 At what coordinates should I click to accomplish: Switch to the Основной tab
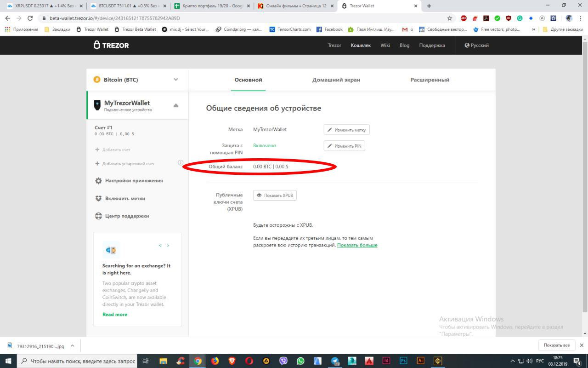[248, 80]
